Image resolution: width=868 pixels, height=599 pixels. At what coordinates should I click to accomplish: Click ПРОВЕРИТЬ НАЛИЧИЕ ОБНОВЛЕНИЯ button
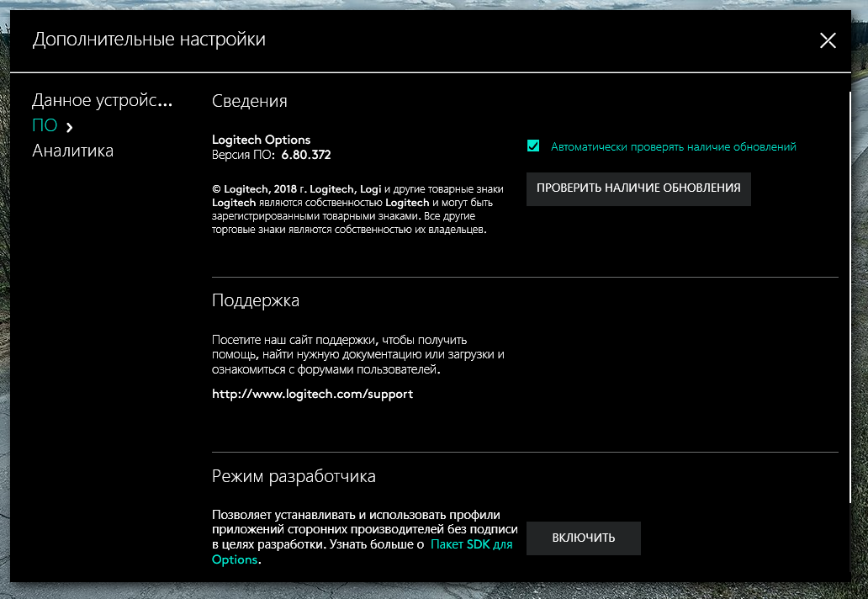click(638, 188)
